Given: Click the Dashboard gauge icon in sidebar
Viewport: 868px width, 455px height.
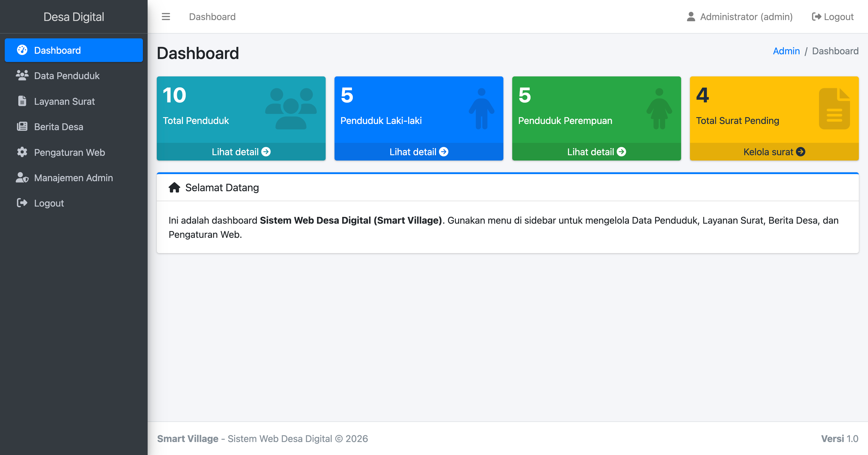Looking at the screenshot, I should point(22,50).
